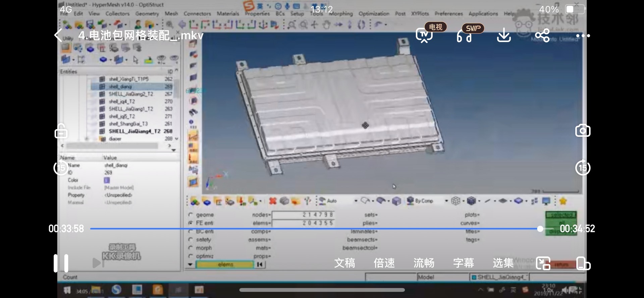Click the eye show/hide icon in browser toolbar
This screenshot has height=298, width=644.
161,59
